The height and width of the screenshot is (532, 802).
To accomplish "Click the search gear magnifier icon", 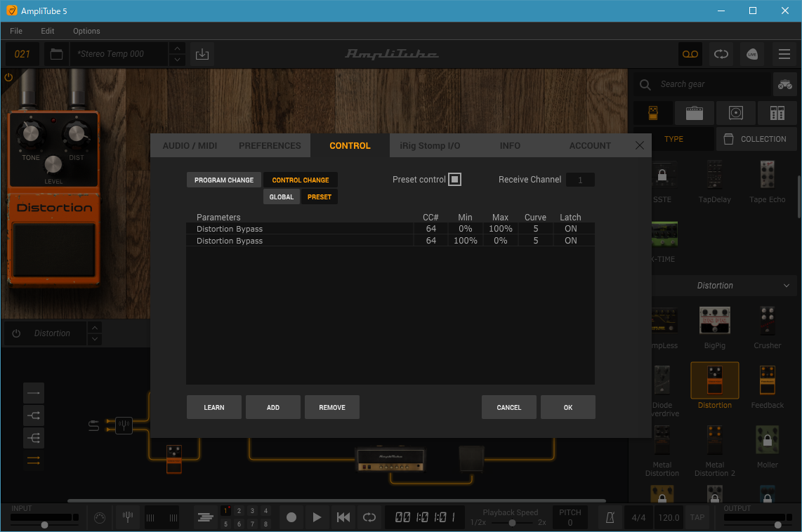I will [645, 84].
